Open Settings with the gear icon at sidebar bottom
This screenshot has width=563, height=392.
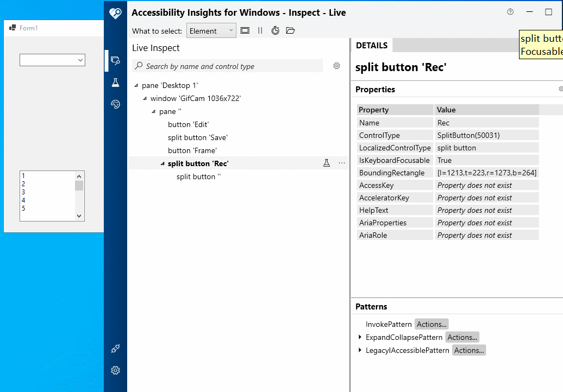point(115,370)
